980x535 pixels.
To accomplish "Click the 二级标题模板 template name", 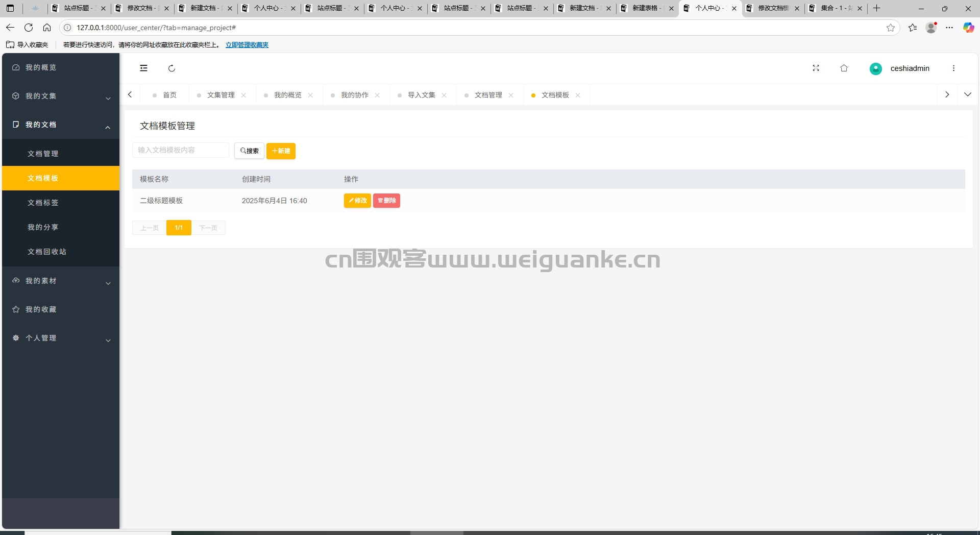I will 161,201.
